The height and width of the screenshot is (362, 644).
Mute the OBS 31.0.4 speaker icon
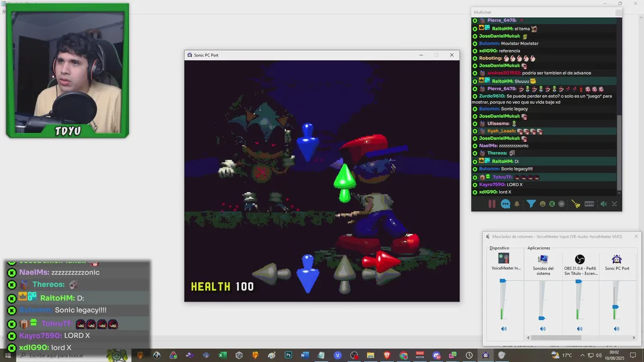point(580,329)
